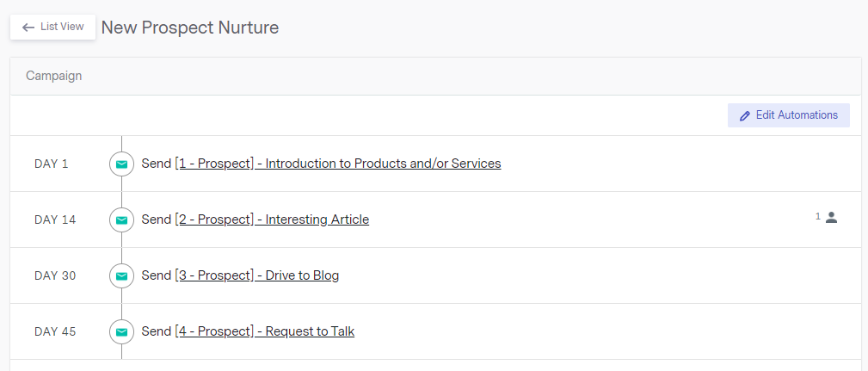Click the New Prospect Nurture title
Viewport: 868px width, 371px height.
click(190, 28)
